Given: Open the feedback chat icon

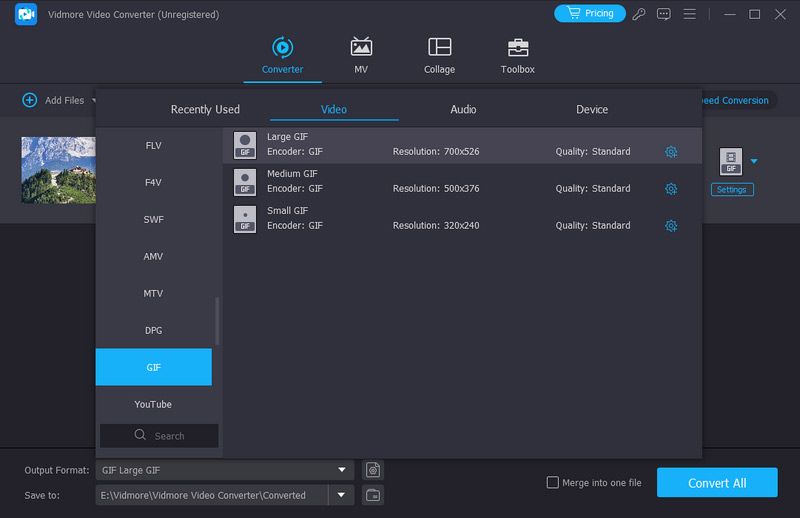Looking at the screenshot, I should tap(664, 14).
